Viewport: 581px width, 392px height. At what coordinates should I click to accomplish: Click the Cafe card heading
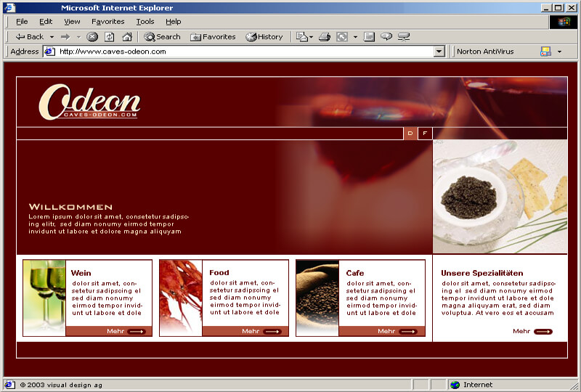coord(355,273)
